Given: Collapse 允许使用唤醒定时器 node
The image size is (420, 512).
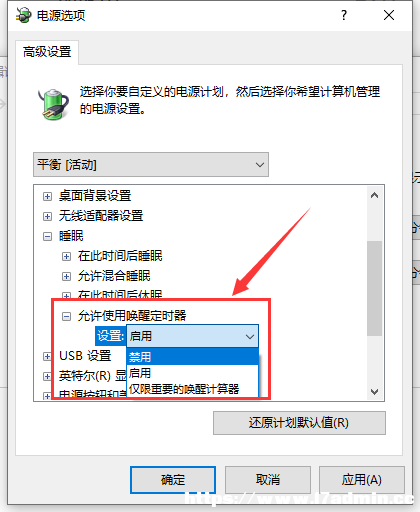Looking at the screenshot, I should point(66,316).
